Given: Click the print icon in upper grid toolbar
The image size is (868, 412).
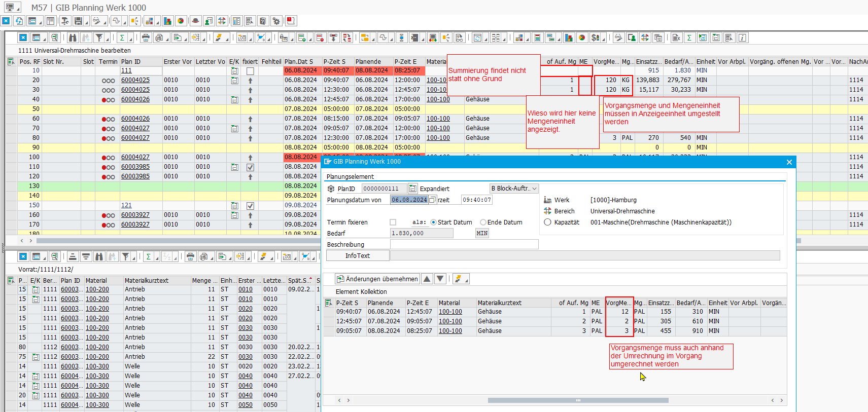Looking at the screenshot, I should (146, 38).
